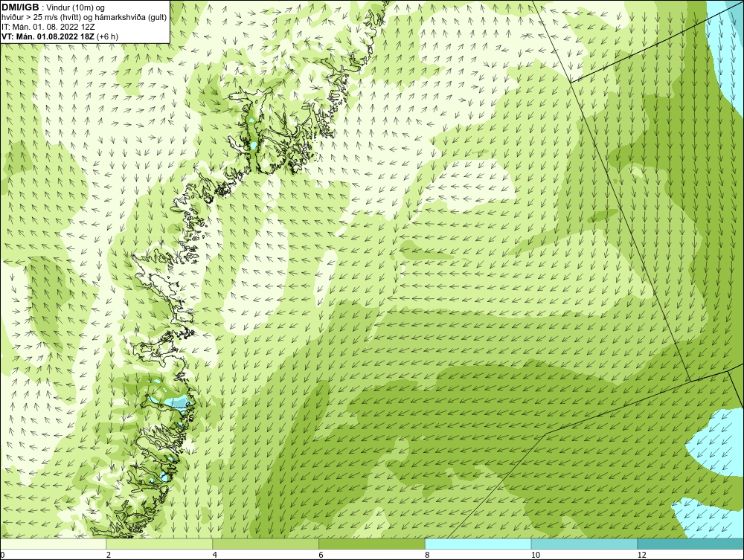This screenshot has height=560, width=744.
Task: Click the legend scale label '8'
Action: point(428,555)
